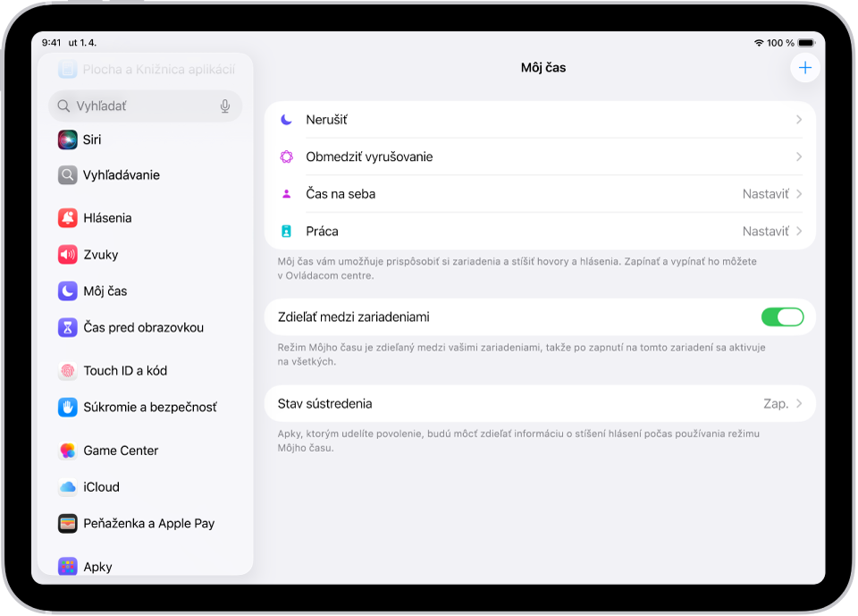Viewport: 858px width, 616px height.
Task: Tap the Peňaženka wallet icon
Action: click(67, 523)
